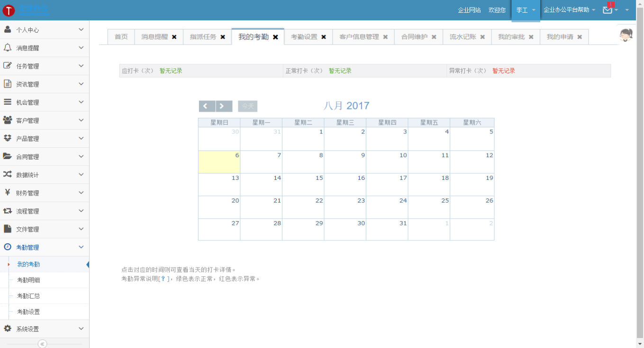Screen dimensions: 644x348
Task: Expand the 个人中心 menu chevron
Action: click(81, 29)
